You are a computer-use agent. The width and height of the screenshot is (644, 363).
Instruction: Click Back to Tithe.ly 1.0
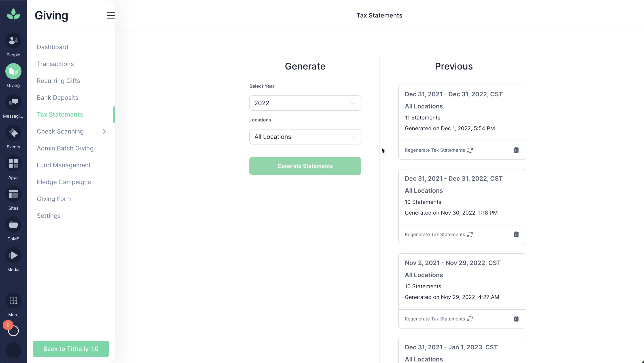pyautogui.click(x=71, y=349)
